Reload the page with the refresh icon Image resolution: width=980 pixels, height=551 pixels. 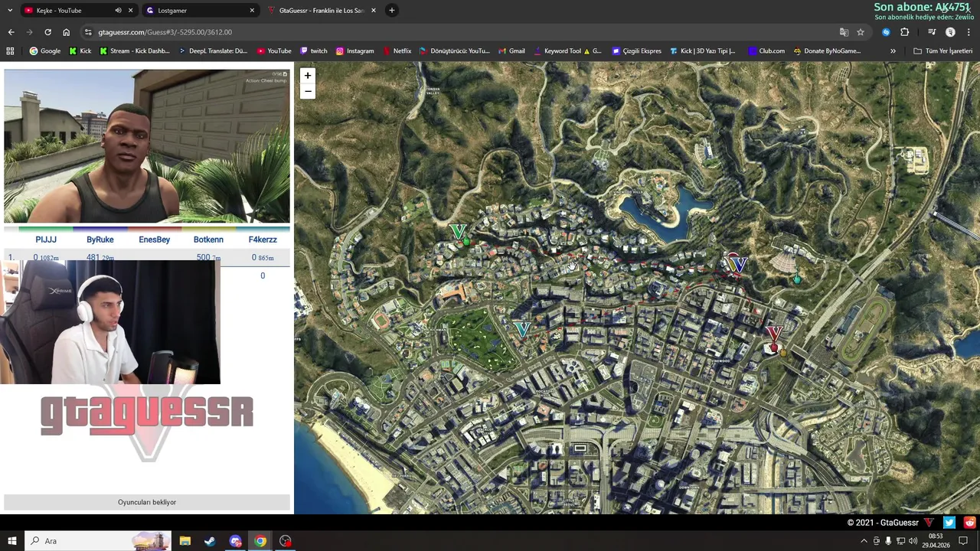47,32
